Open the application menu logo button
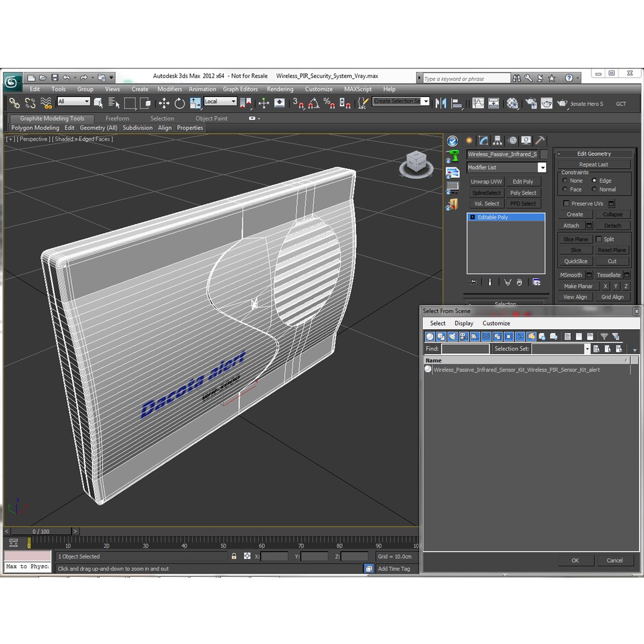Screen dimensions: 644x644 click(x=12, y=82)
